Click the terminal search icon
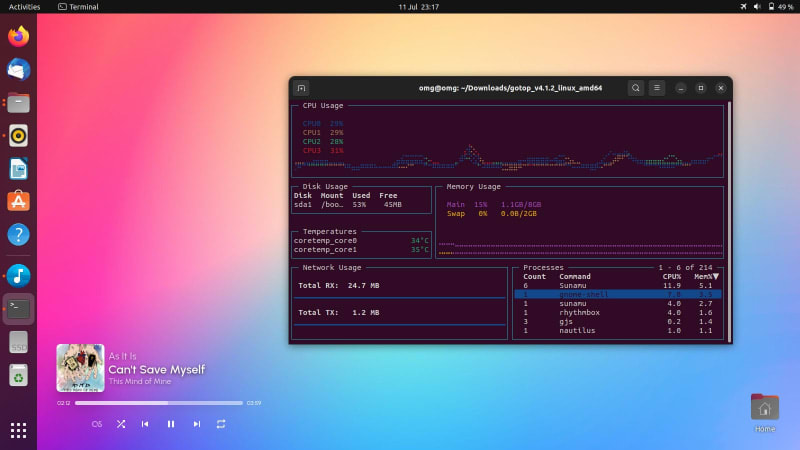Image resolution: width=800 pixels, height=450 pixels. 635,88
